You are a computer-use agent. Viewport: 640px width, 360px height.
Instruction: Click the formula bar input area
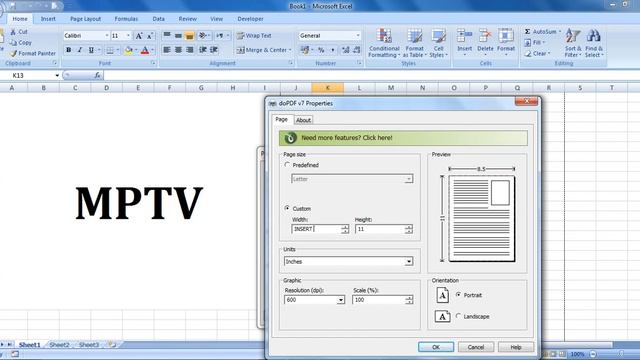(371, 76)
